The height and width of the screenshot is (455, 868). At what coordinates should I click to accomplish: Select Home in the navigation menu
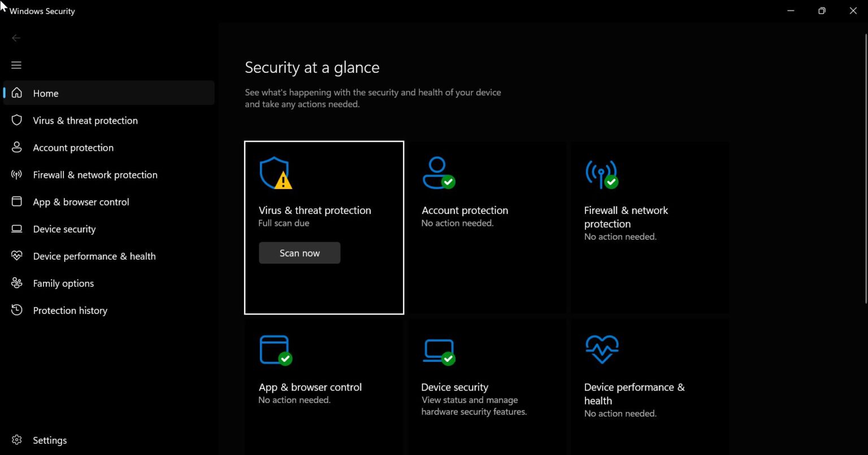(x=45, y=93)
